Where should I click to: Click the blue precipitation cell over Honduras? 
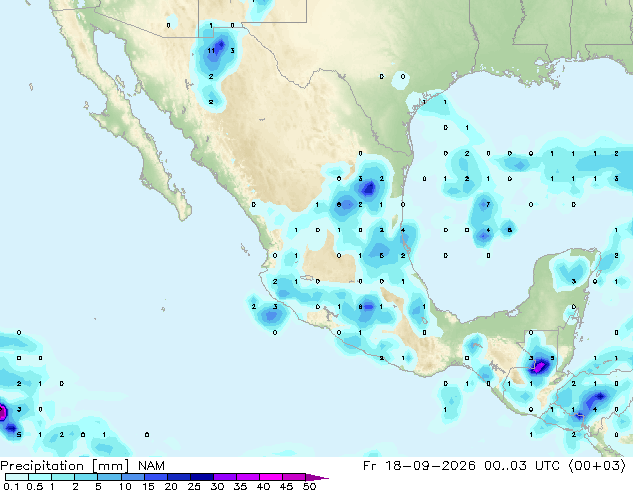click(x=598, y=398)
